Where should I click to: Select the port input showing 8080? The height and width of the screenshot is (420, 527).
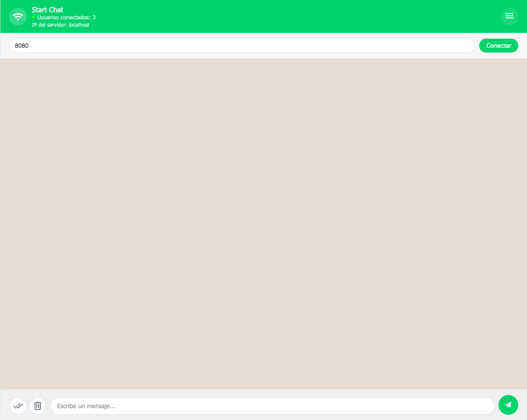[241, 45]
